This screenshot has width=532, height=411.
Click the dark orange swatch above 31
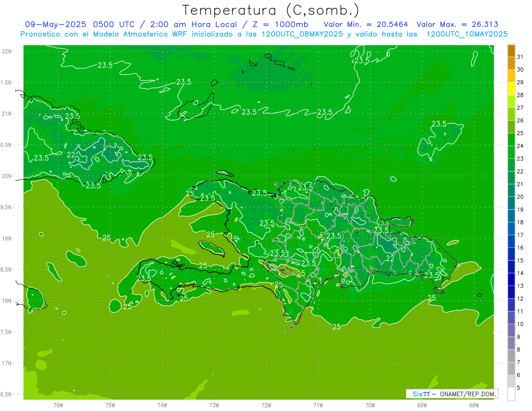point(511,51)
